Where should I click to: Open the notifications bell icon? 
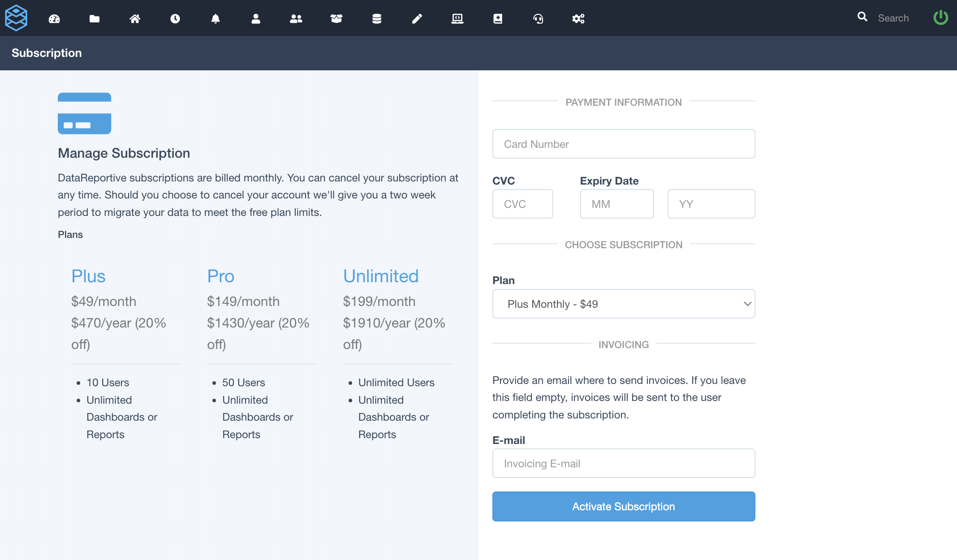point(216,18)
